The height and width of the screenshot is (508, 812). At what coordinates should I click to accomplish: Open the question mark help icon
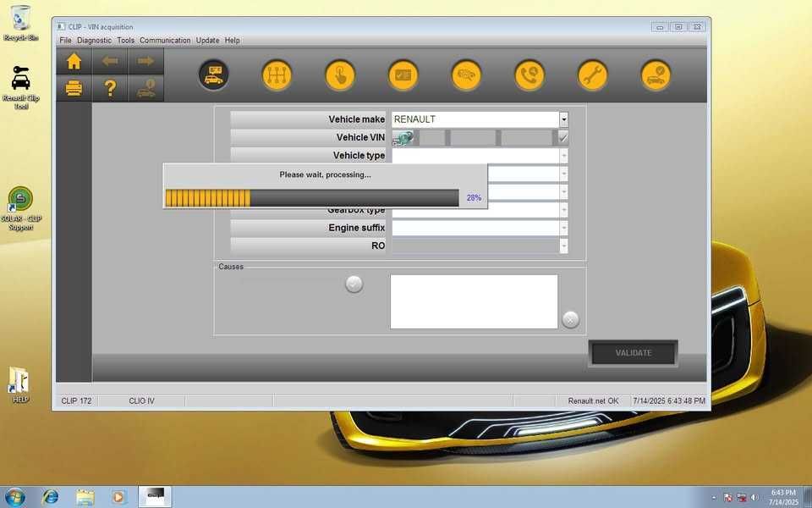[110, 89]
